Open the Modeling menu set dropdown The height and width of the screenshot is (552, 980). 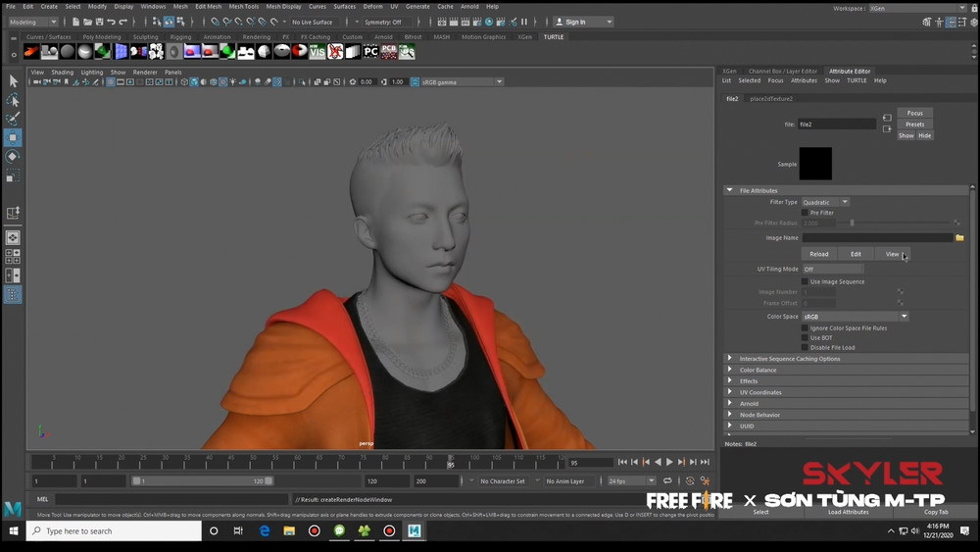32,22
